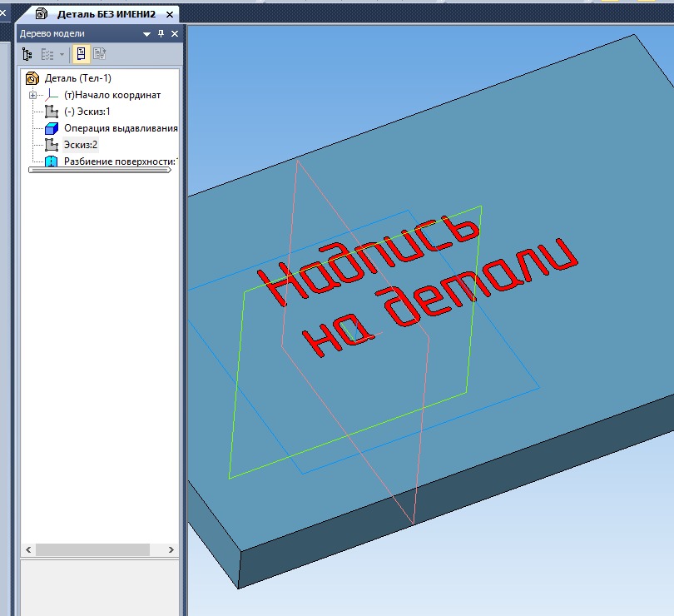Click the surface split icon in tree
The width and height of the screenshot is (674, 616).
click(52, 161)
